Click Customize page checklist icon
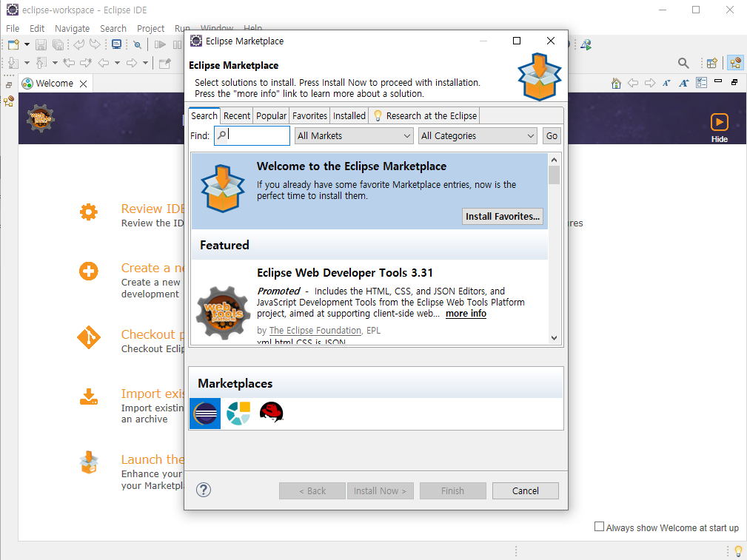This screenshot has width=747, height=560. [x=701, y=83]
